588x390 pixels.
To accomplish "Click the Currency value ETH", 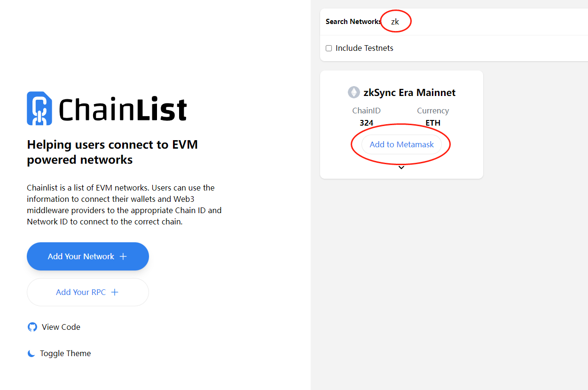I will [x=433, y=123].
